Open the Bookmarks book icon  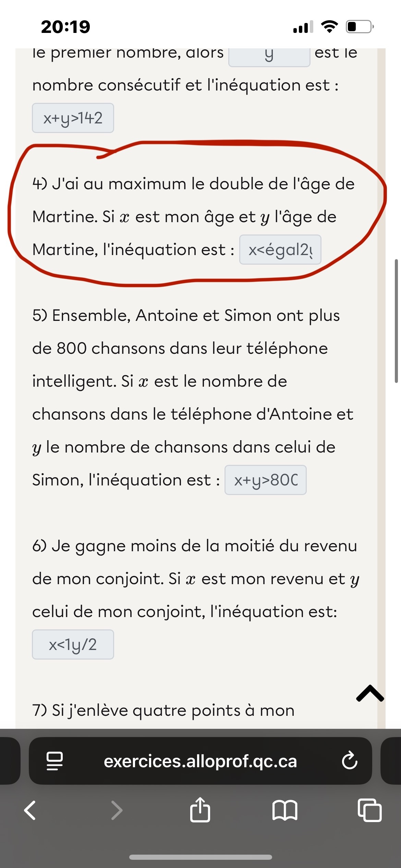[285, 810]
